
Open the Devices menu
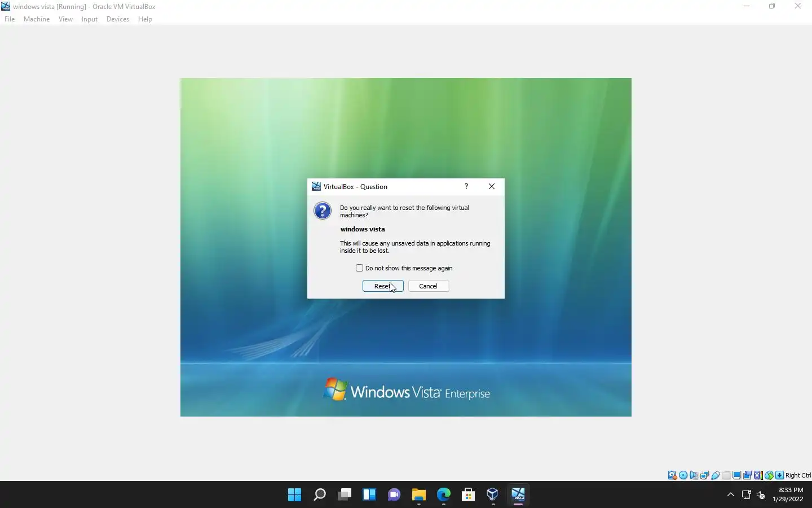[x=118, y=19]
